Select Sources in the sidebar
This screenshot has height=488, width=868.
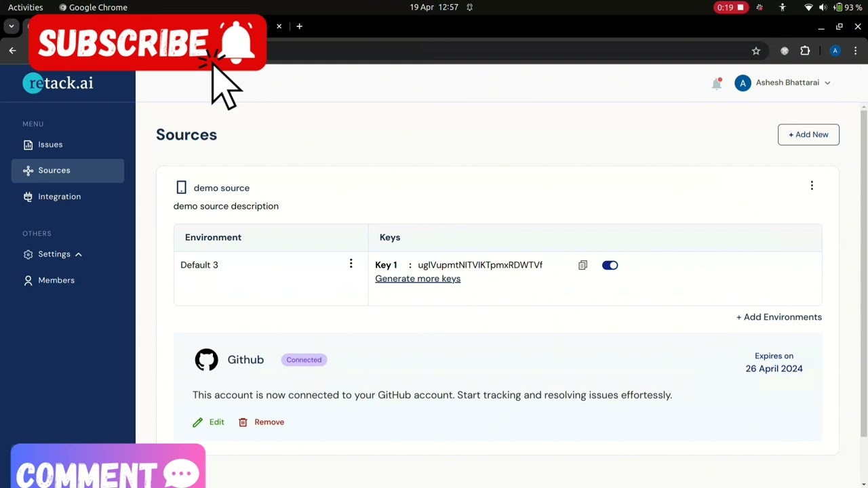(68, 170)
